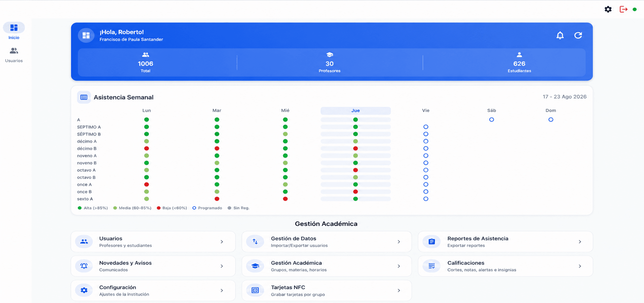Open Reportes de Asistencia card
644x303 pixels.
pyautogui.click(x=505, y=242)
